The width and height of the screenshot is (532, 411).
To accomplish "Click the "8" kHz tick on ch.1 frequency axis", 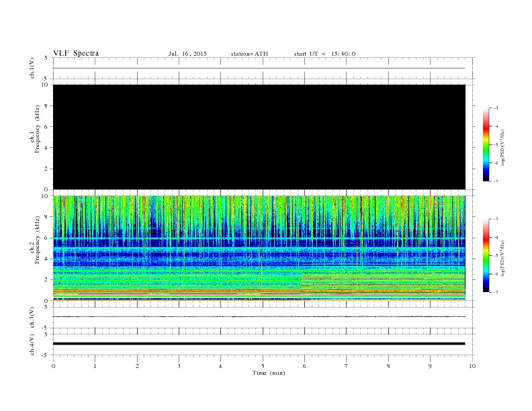I will pyautogui.click(x=46, y=106).
